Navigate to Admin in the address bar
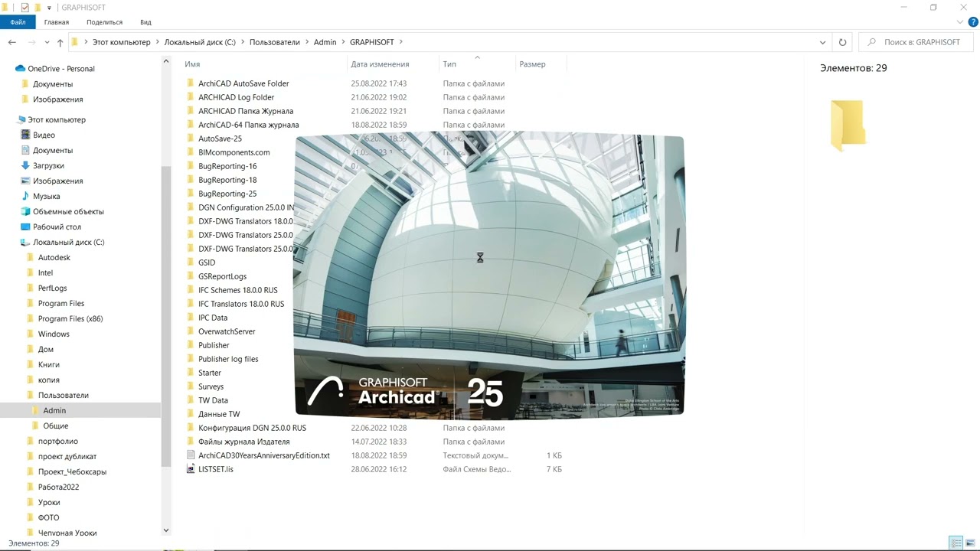 click(325, 42)
